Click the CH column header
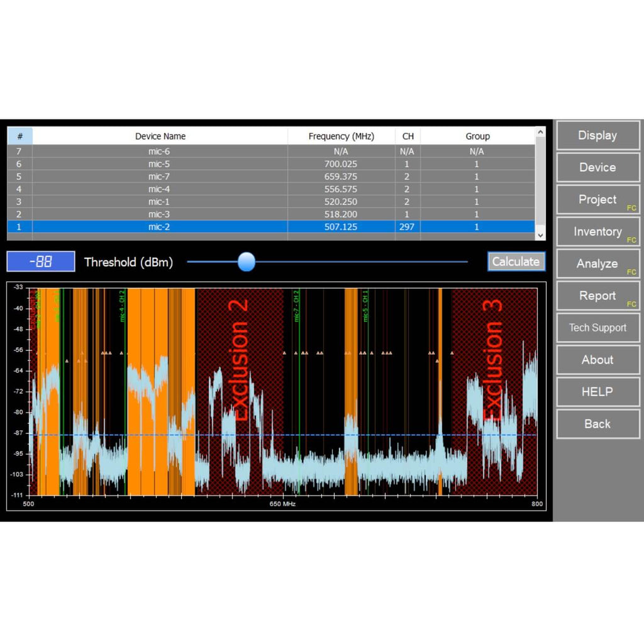Screen dimensions: 644x644 tap(408, 136)
